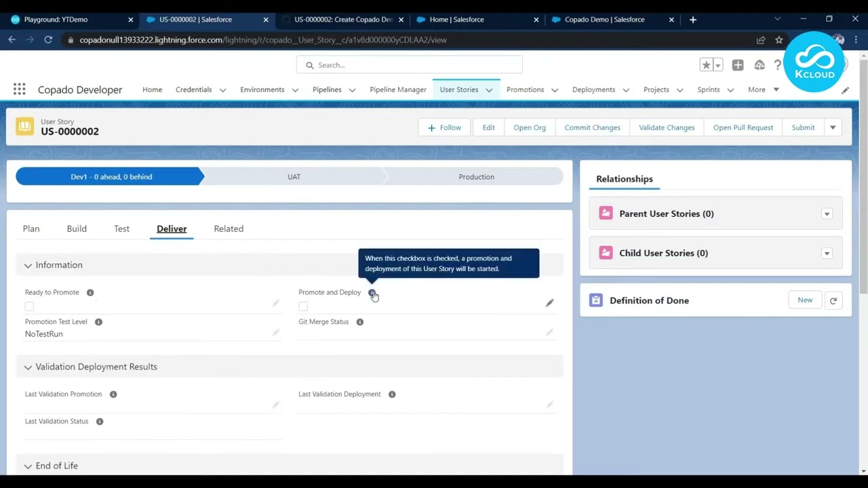Click the Favorites star icon in header

(x=706, y=65)
